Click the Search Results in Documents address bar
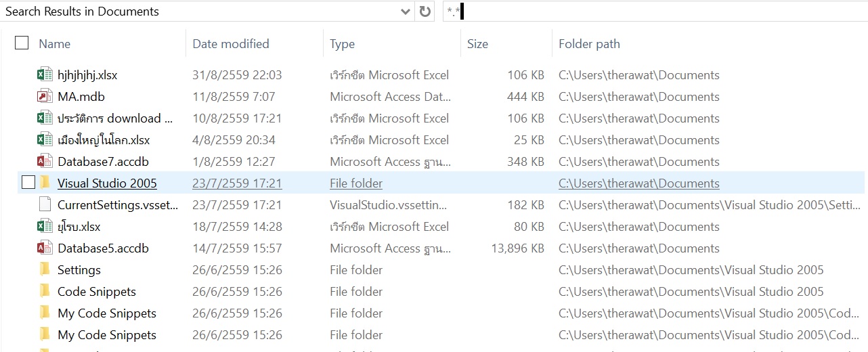The height and width of the screenshot is (352, 868). pos(196,12)
